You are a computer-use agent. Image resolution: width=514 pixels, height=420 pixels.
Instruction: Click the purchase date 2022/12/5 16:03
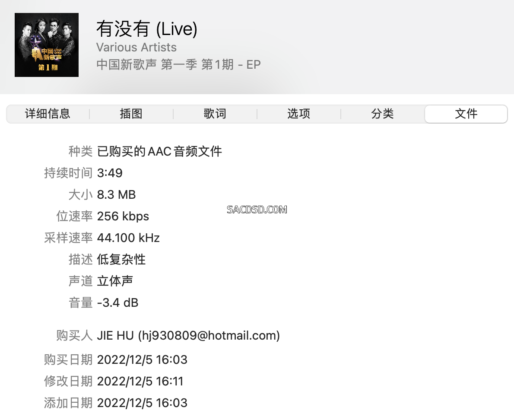[x=142, y=360]
